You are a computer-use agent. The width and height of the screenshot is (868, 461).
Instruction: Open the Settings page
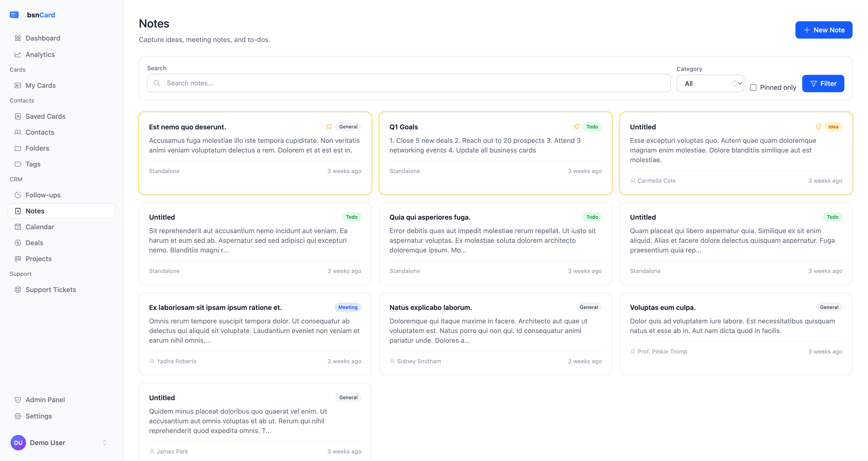click(39, 416)
